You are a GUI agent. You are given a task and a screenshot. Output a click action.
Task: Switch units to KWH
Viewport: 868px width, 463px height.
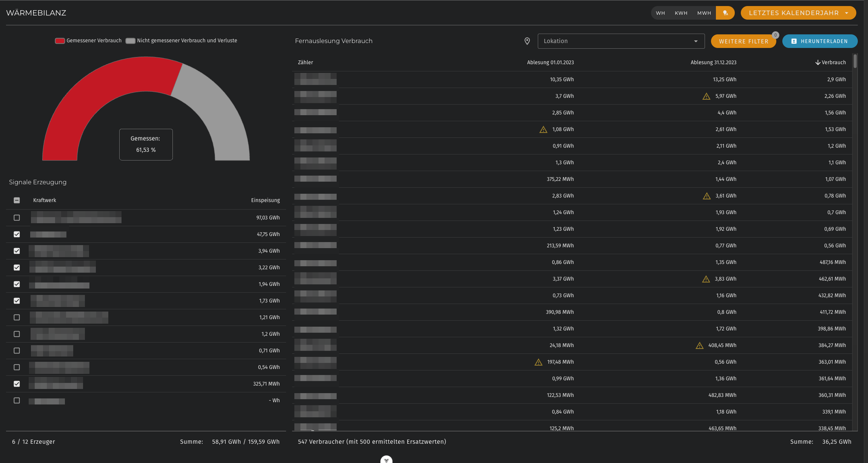click(681, 13)
